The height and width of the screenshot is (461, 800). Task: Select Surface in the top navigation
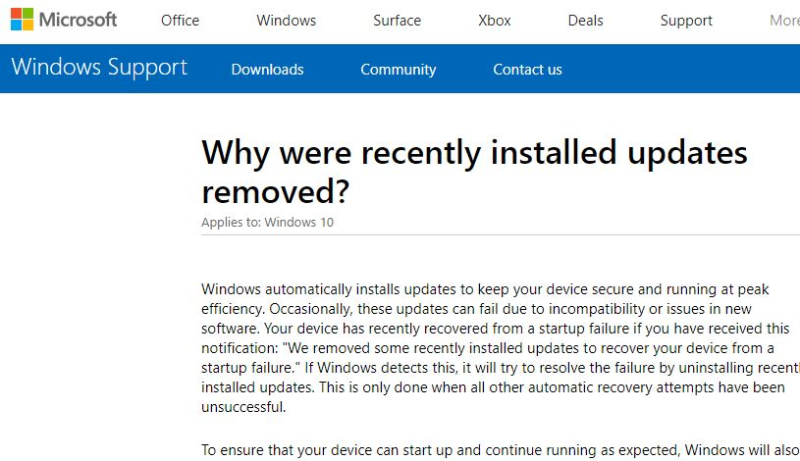397,20
